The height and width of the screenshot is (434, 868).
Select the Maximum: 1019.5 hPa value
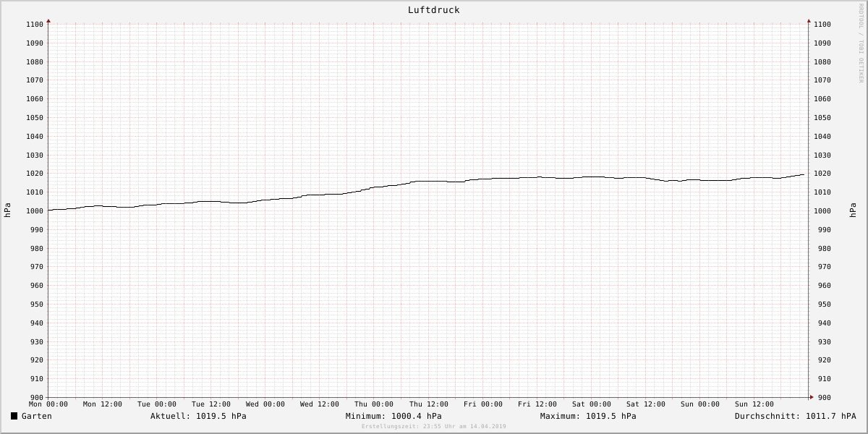pos(588,416)
